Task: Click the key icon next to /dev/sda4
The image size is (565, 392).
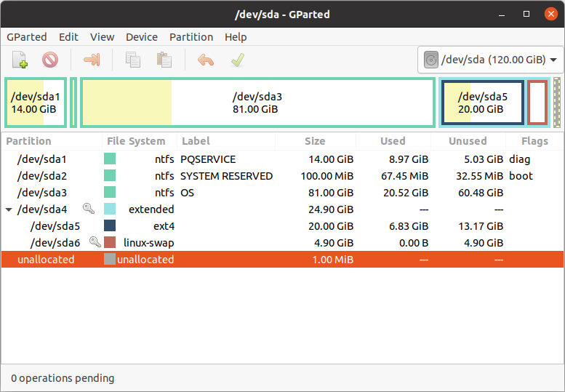Action: (x=89, y=209)
